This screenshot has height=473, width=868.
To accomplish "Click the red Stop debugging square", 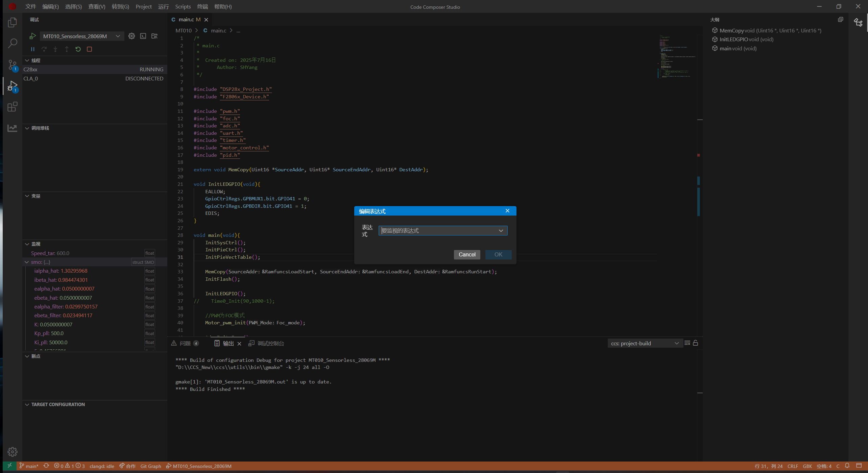I will (89, 49).
